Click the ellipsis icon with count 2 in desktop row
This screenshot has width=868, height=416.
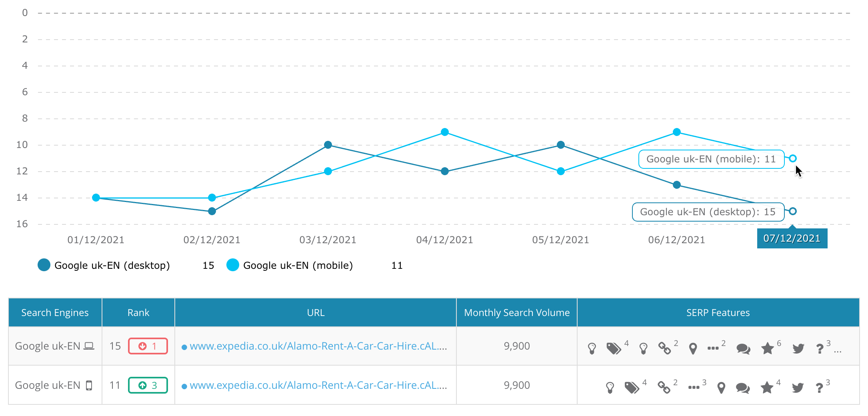[713, 347]
